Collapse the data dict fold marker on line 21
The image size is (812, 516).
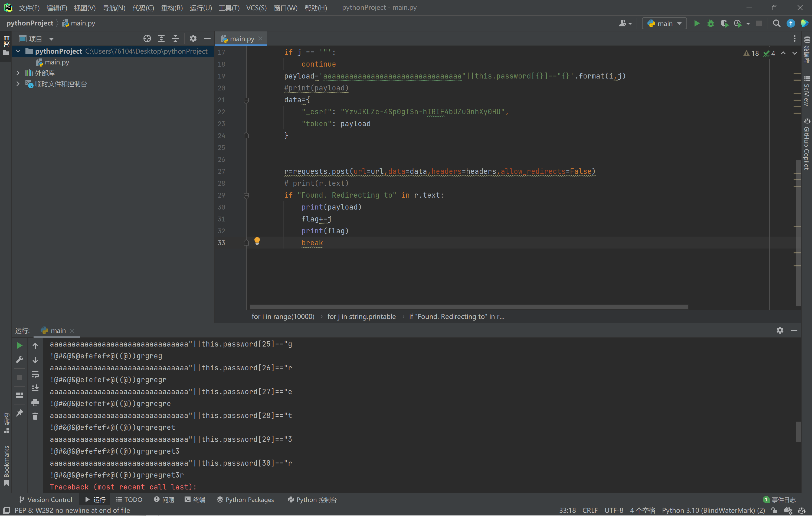(x=246, y=100)
